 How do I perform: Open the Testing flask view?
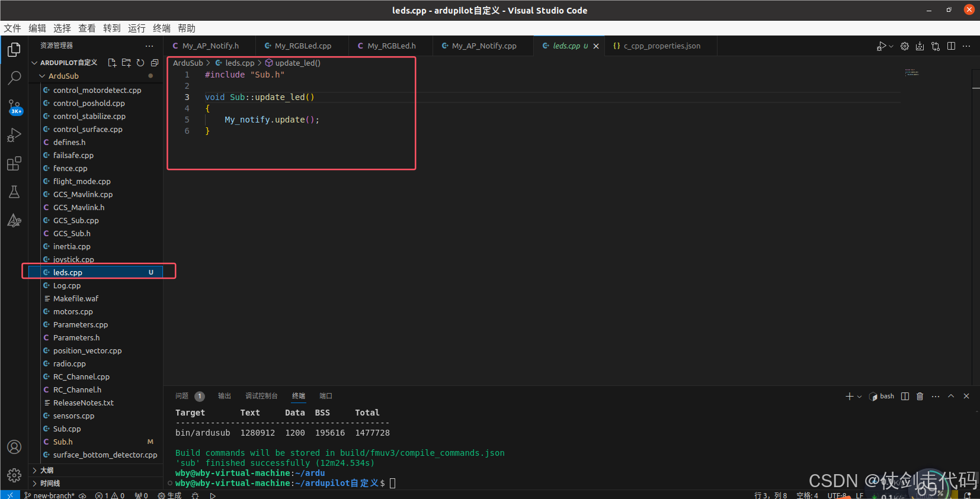(x=14, y=192)
